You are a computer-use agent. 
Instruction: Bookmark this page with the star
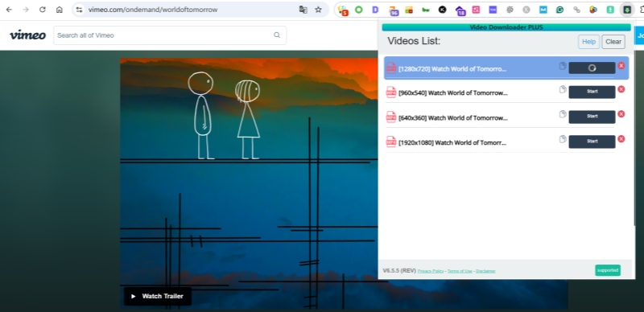[x=318, y=10]
